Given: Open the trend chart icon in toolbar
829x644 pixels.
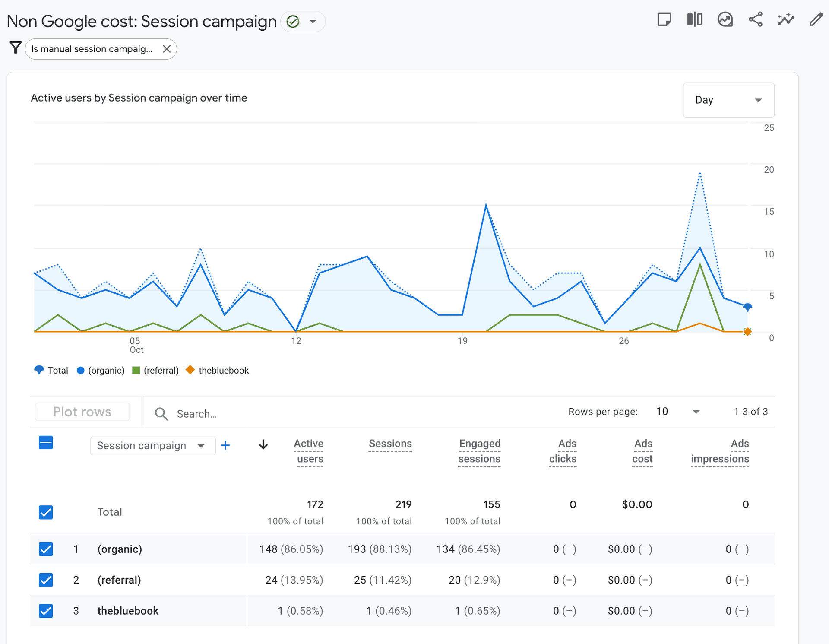Looking at the screenshot, I should pyautogui.click(x=725, y=20).
